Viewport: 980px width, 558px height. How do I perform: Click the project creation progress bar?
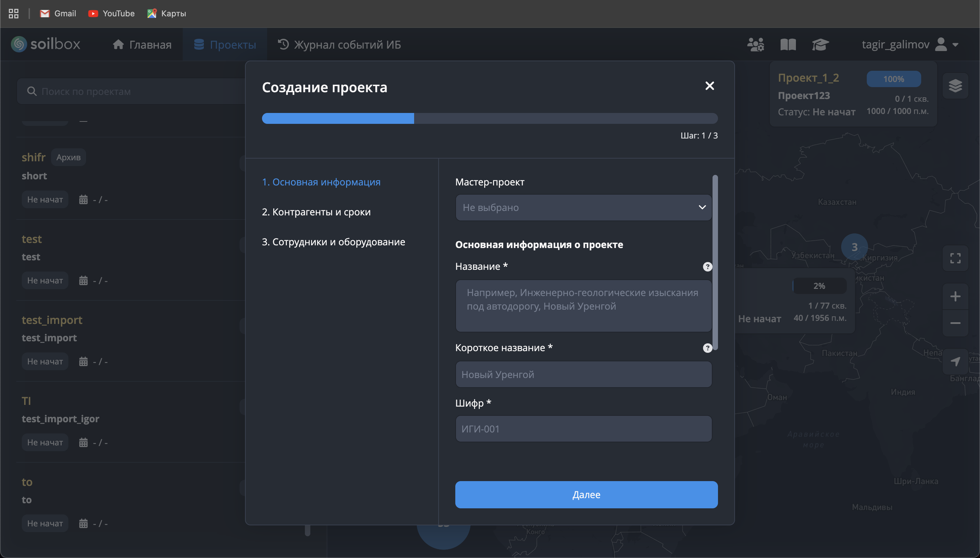click(489, 118)
